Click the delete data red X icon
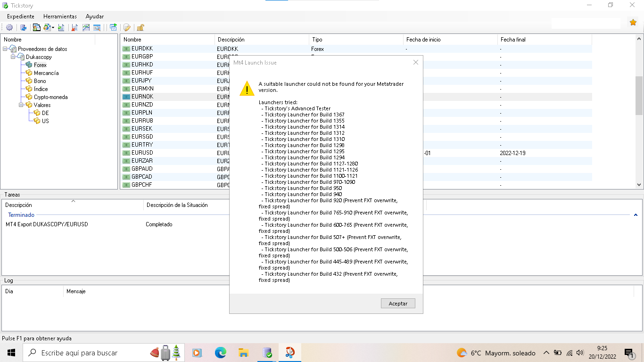Image resolution: width=644 pixels, height=362 pixels. (x=74, y=27)
